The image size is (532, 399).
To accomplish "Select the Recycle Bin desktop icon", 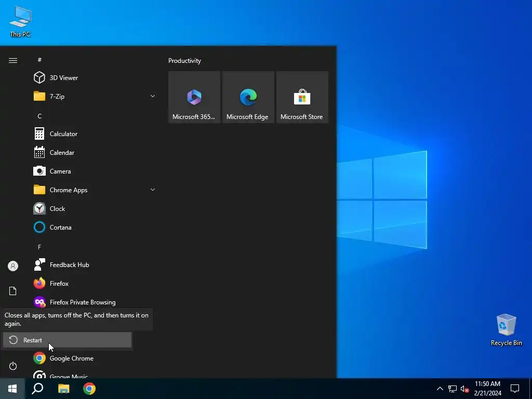I will click(506, 330).
